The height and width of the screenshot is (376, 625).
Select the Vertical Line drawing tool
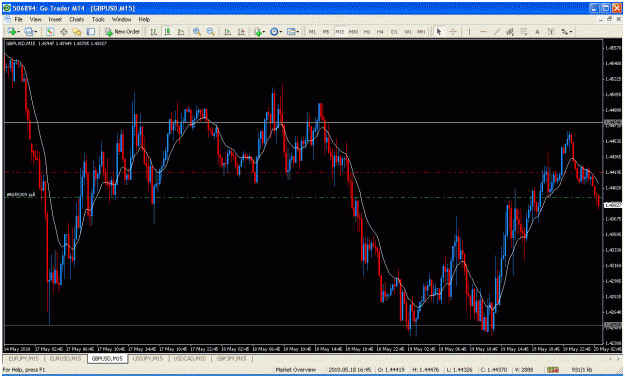point(470,31)
